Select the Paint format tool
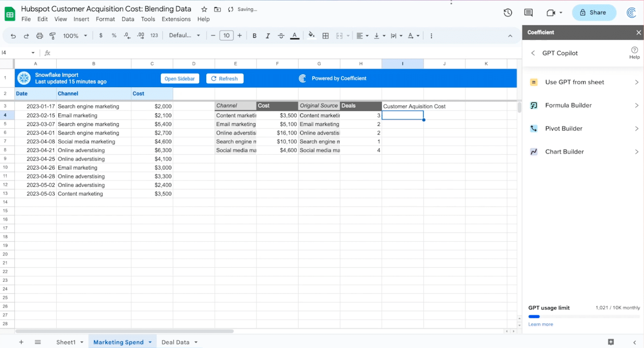This screenshot has height=348, width=644. tap(52, 35)
